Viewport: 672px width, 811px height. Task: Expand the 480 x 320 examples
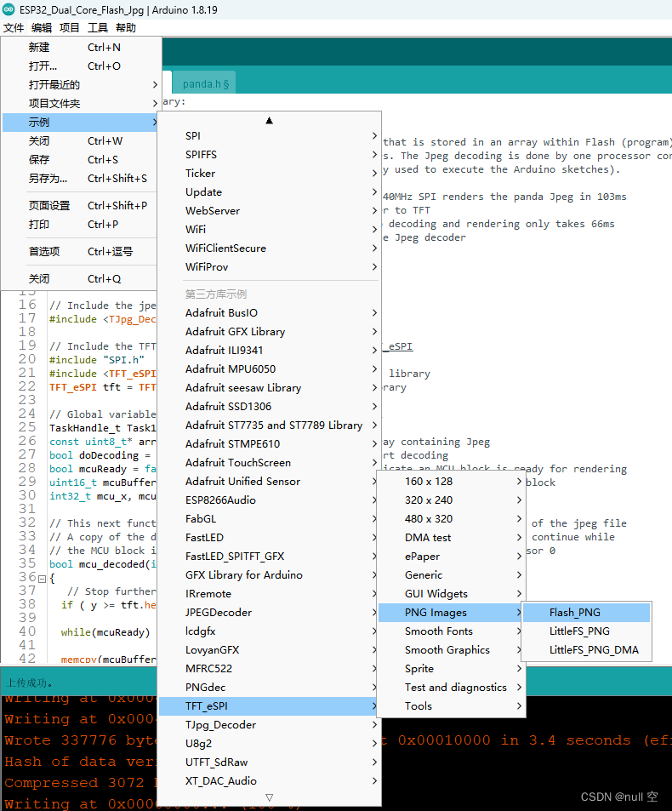click(x=452, y=519)
